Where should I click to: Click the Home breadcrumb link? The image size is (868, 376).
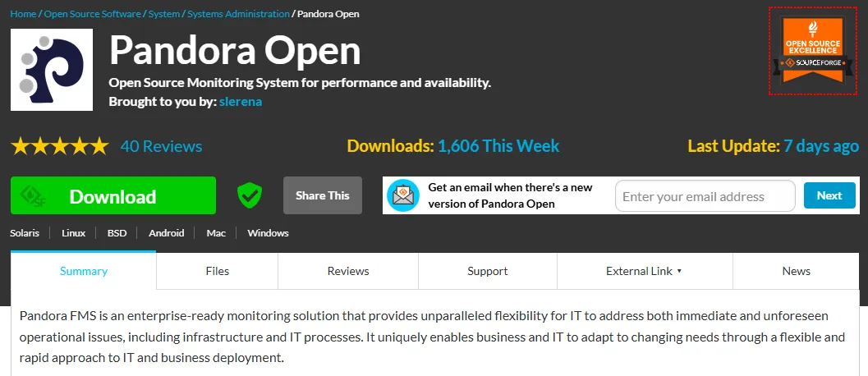coord(23,14)
